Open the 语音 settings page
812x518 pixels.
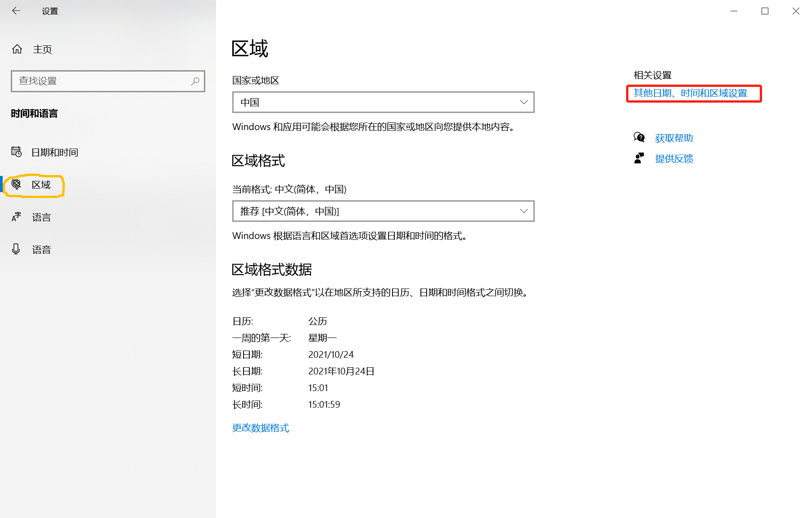41,250
